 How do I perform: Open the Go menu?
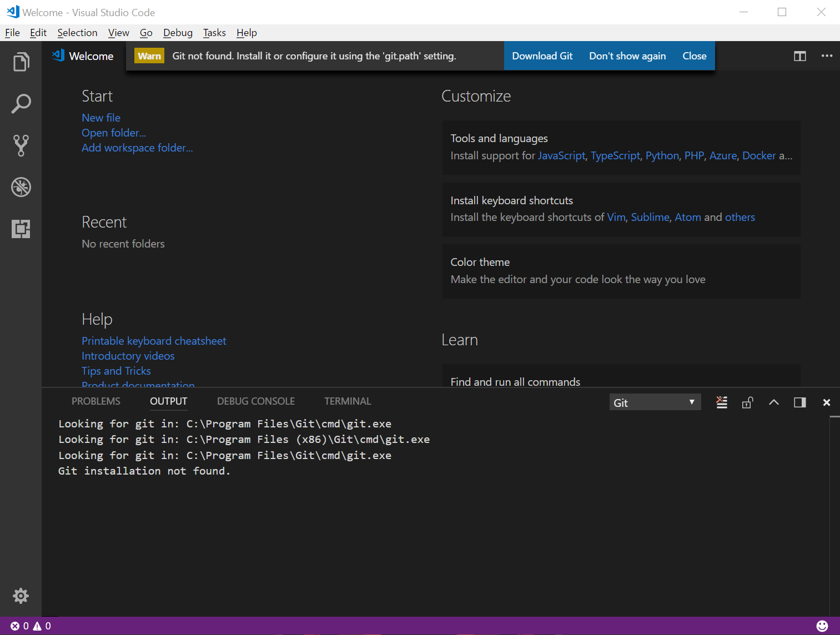[146, 33]
